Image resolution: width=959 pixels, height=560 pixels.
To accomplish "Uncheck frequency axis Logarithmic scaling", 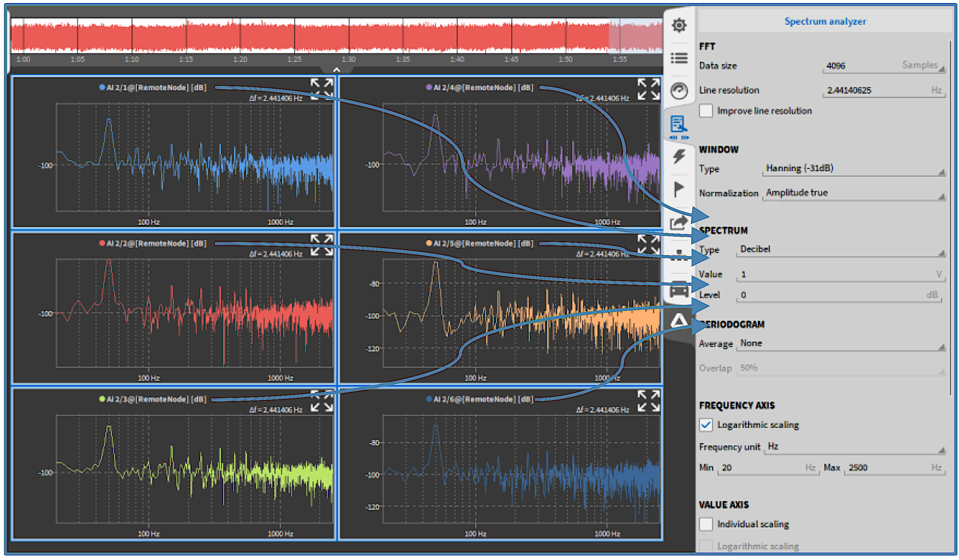I will 705,425.
